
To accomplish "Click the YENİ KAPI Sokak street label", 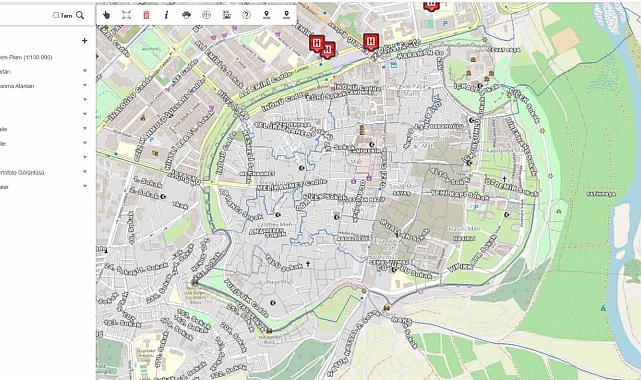I will click(x=459, y=195).
